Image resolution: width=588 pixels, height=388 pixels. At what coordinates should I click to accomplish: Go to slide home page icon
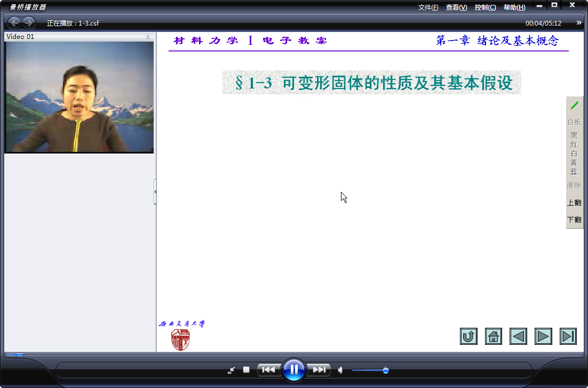(x=494, y=336)
